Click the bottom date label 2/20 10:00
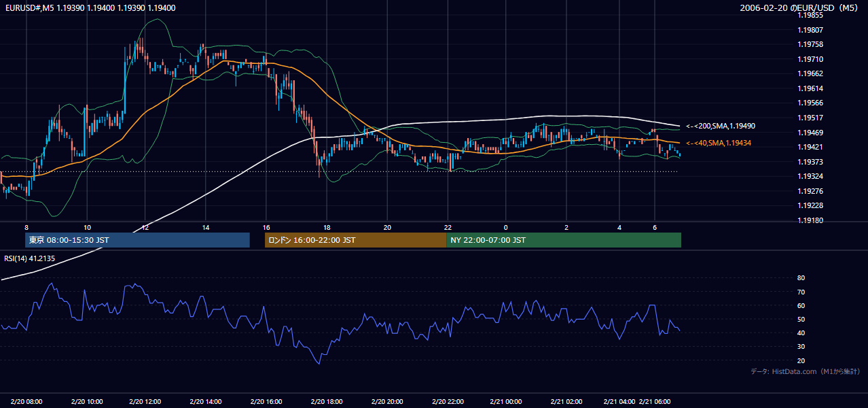Viewport: 868px width, 408px height. (86, 402)
